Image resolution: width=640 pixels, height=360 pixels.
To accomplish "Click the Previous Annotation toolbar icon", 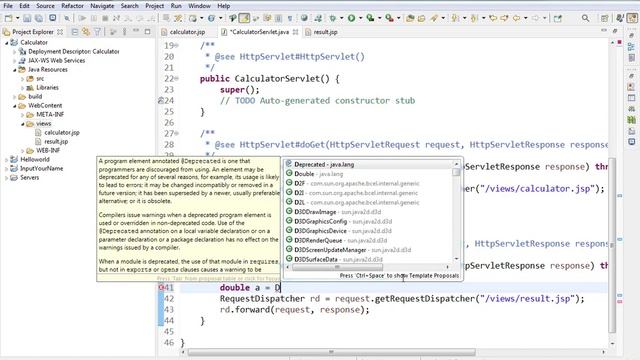I will (474, 18).
